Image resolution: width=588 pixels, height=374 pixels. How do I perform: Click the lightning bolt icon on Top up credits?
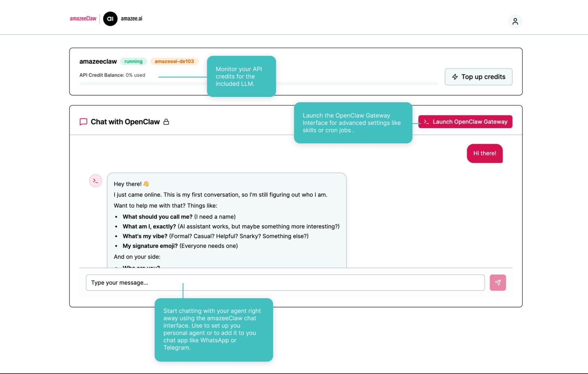(454, 77)
